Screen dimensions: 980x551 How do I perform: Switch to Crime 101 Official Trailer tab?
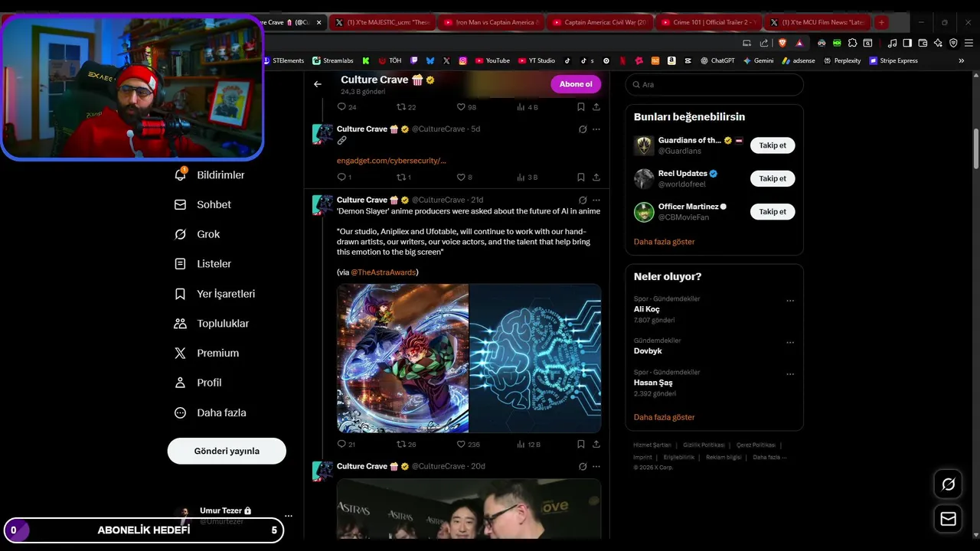tap(708, 22)
